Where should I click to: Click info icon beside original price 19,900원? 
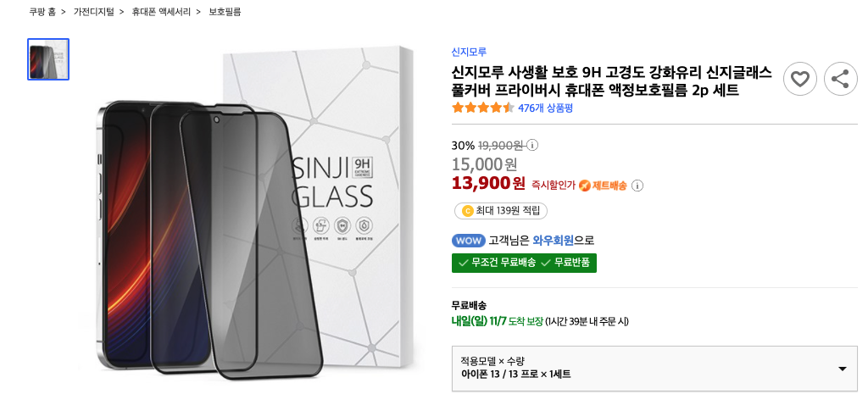click(532, 145)
